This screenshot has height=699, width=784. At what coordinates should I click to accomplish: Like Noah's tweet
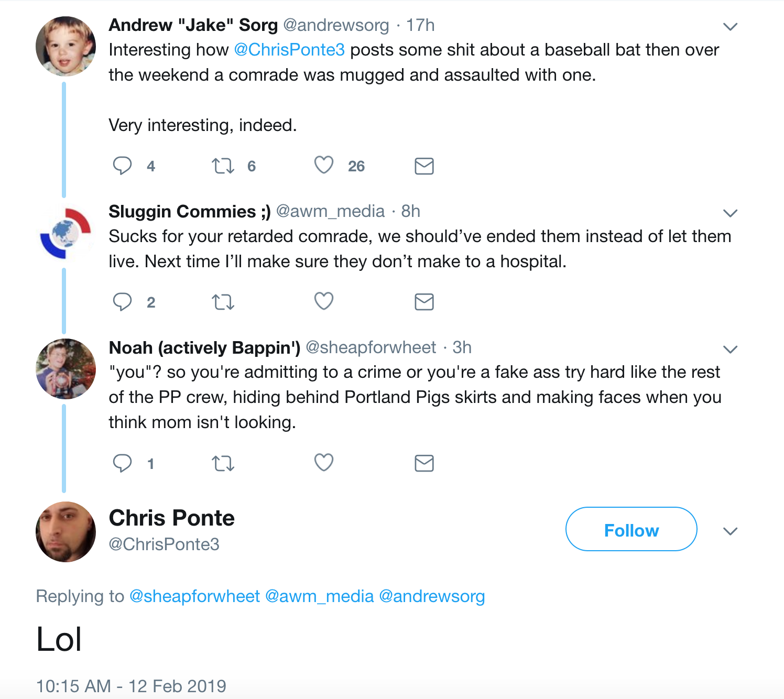pos(324,463)
